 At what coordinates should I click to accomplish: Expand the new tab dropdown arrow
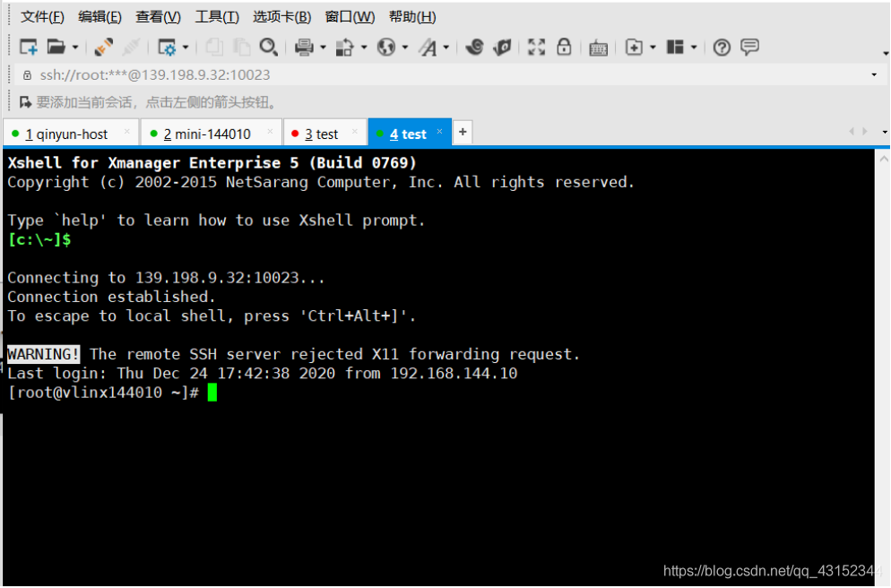tap(653, 48)
